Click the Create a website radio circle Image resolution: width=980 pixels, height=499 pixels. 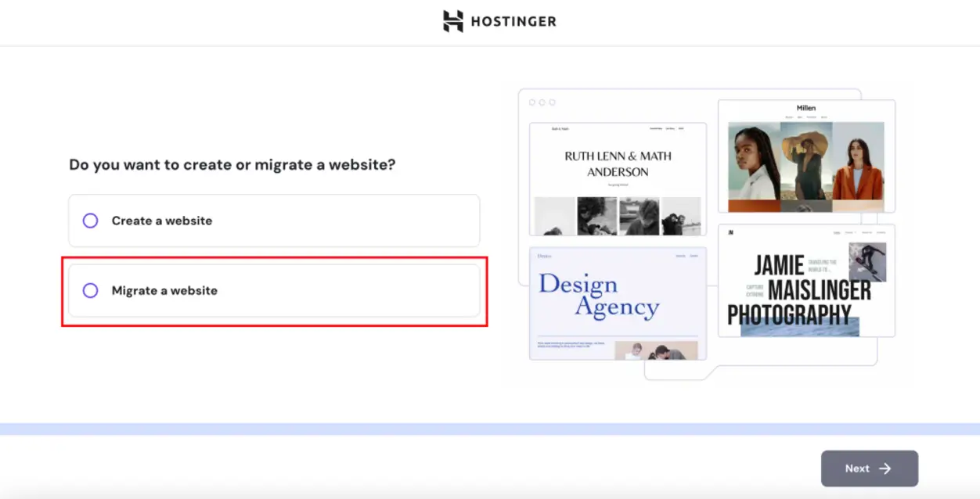[90, 221]
